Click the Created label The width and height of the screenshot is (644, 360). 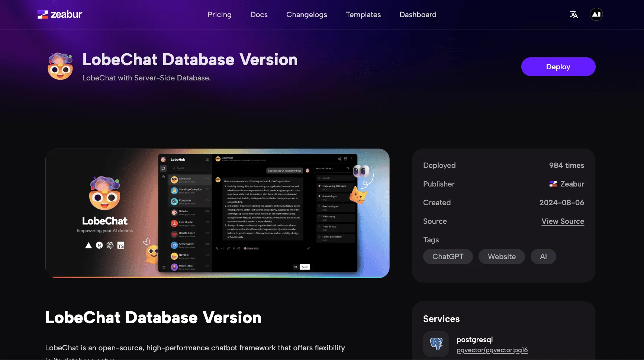pos(437,203)
